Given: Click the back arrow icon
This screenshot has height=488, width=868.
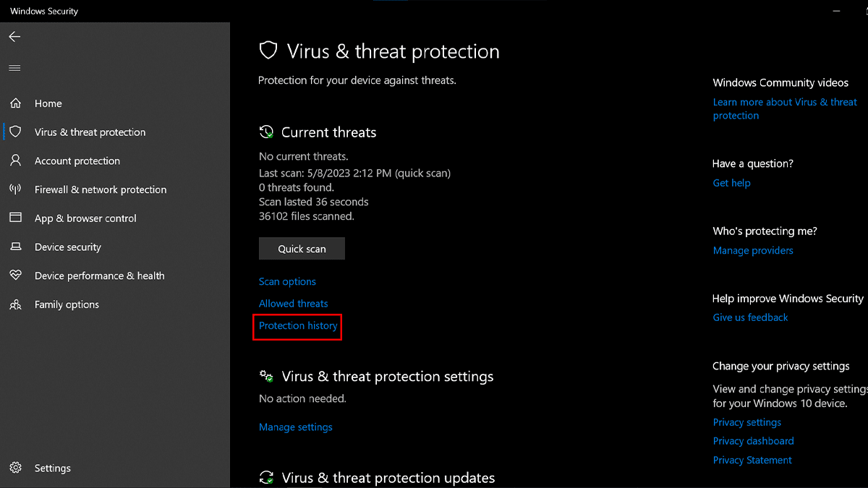Looking at the screenshot, I should (14, 37).
